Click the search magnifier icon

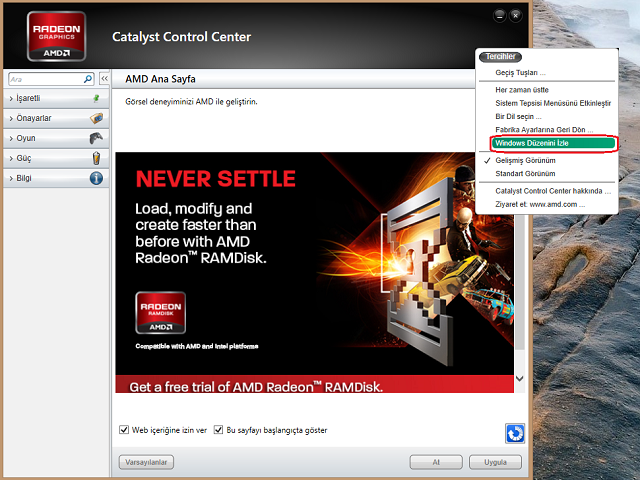[88, 79]
